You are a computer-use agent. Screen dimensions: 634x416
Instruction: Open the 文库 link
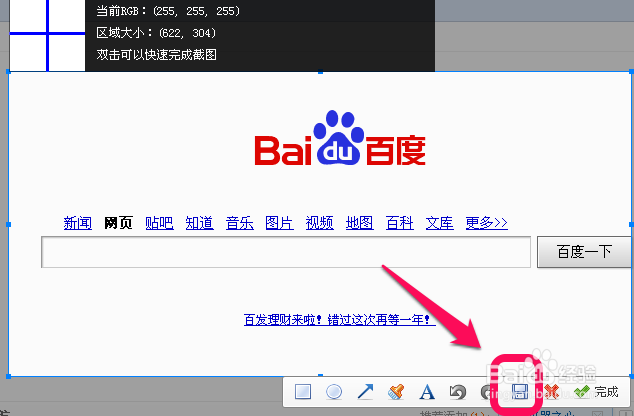(x=440, y=223)
